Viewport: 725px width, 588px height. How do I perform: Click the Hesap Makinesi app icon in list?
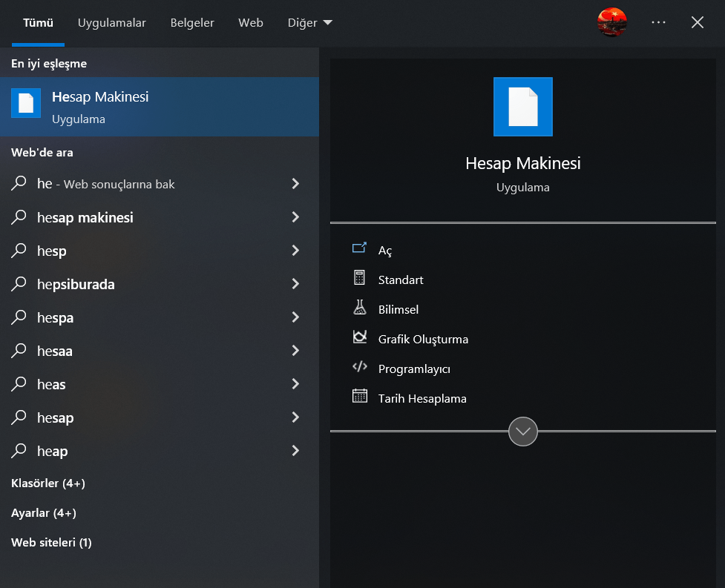tap(26, 103)
